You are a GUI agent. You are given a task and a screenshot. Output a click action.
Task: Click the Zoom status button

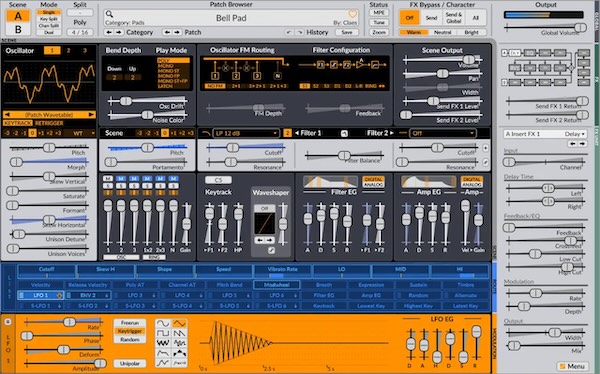(x=378, y=32)
